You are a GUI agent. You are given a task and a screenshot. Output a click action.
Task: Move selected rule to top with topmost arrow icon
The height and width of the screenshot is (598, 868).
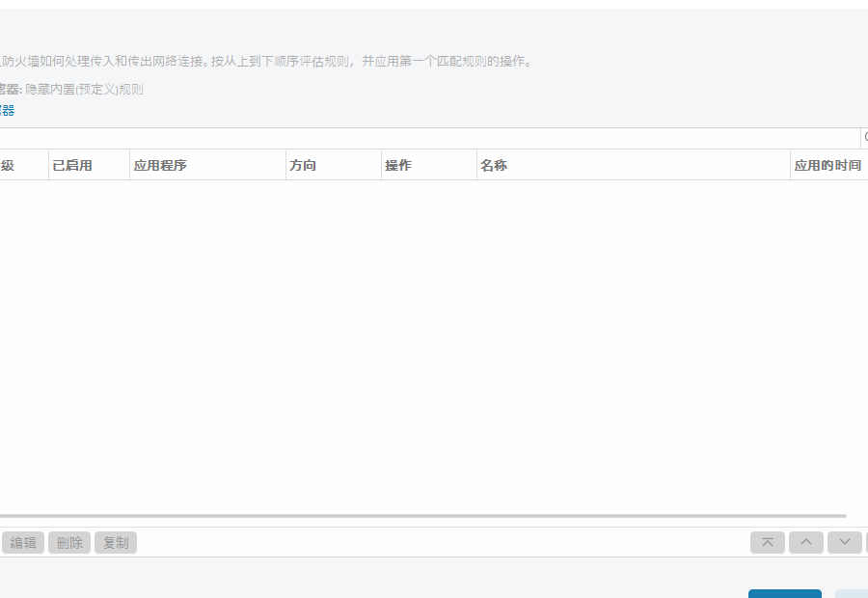point(767,542)
